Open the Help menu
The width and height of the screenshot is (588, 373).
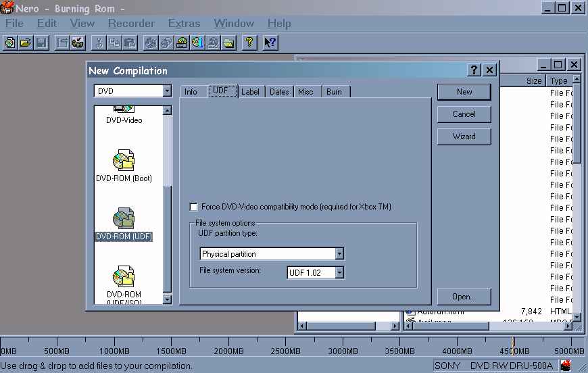point(279,24)
